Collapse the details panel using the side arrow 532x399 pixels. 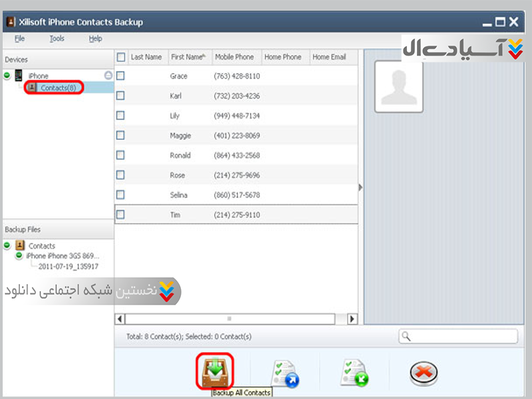pos(360,188)
